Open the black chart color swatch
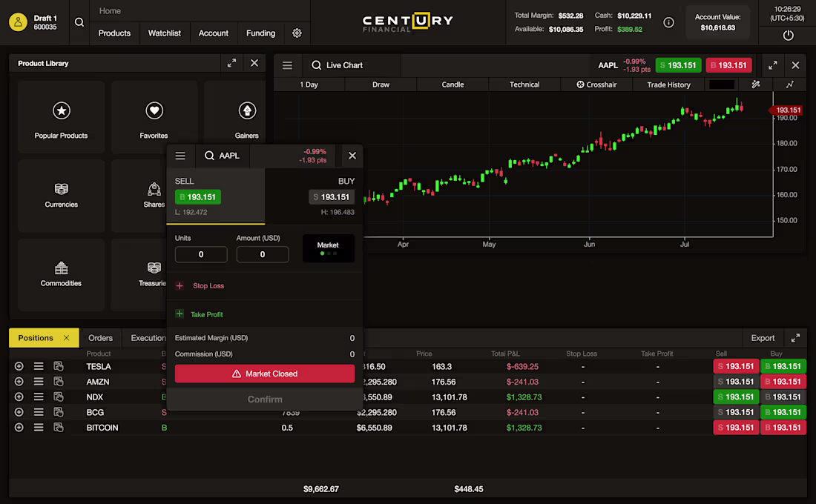This screenshot has width=816, height=504. pyautogui.click(x=722, y=84)
